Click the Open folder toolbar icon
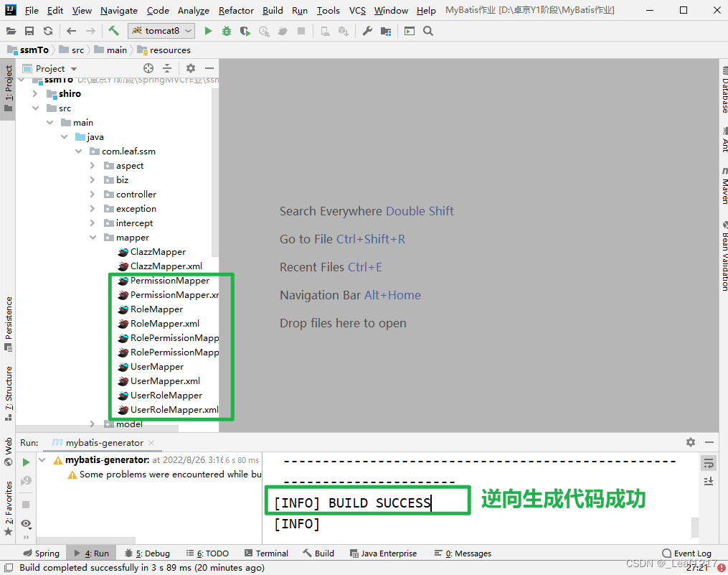 click(11, 31)
